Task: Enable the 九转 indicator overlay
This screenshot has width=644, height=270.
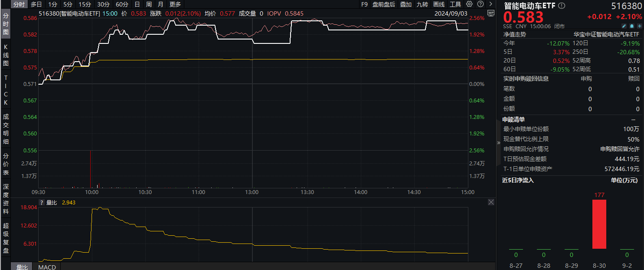Action: click(422, 4)
